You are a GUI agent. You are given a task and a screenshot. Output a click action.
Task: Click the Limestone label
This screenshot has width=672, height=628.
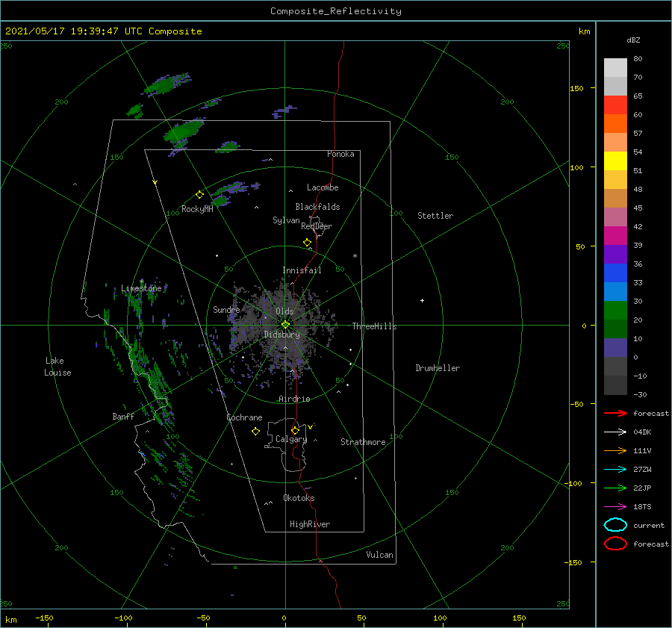pos(141,288)
